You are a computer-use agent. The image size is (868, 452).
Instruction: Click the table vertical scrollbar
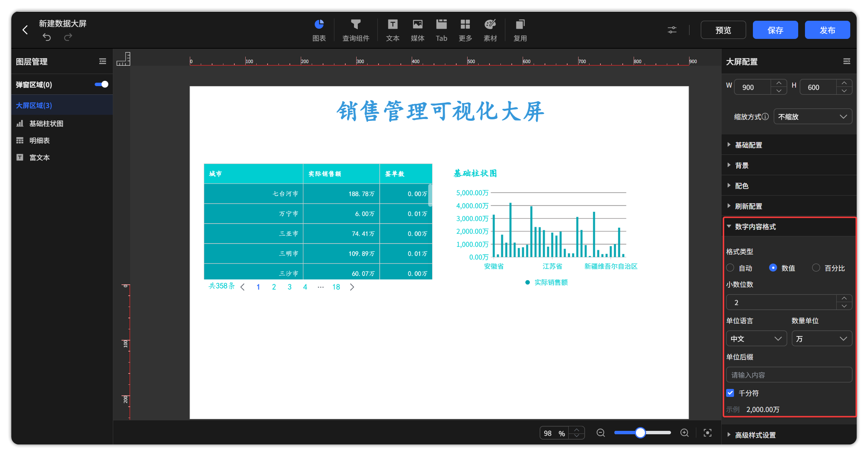pyautogui.click(x=430, y=195)
